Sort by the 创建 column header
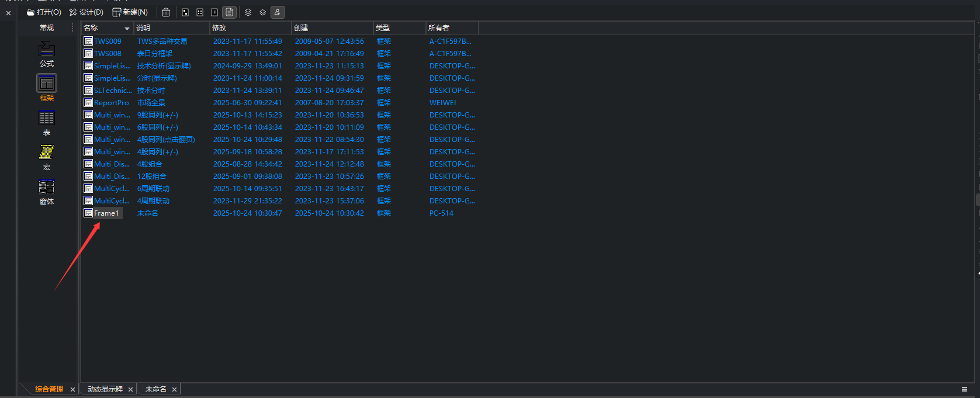The height and width of the screenshot is (398, 980). 333,28
